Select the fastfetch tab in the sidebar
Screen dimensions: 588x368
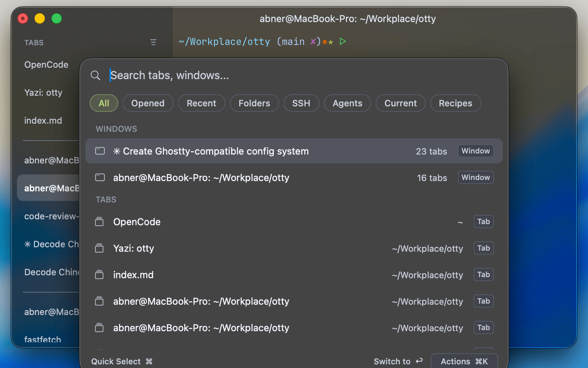[x=43, y=339]
